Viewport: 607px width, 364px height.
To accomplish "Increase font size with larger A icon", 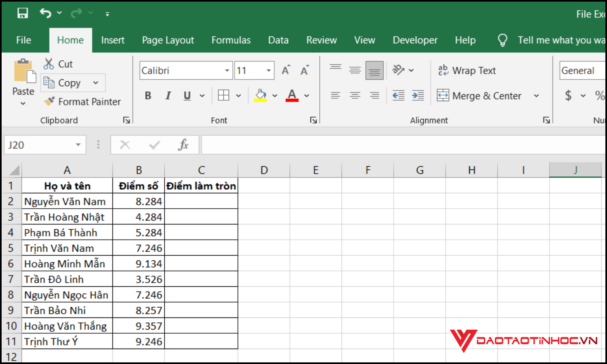I will coord(286,70).
